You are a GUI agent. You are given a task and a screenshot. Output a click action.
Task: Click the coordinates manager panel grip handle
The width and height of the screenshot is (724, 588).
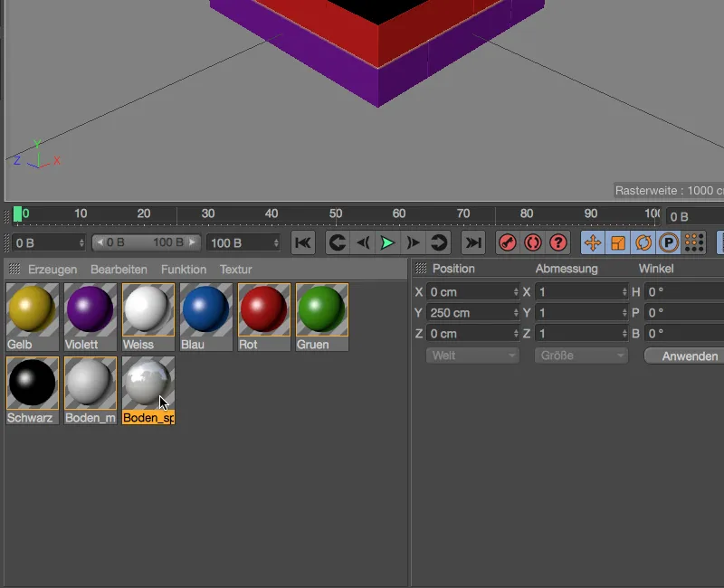(421, 268)
